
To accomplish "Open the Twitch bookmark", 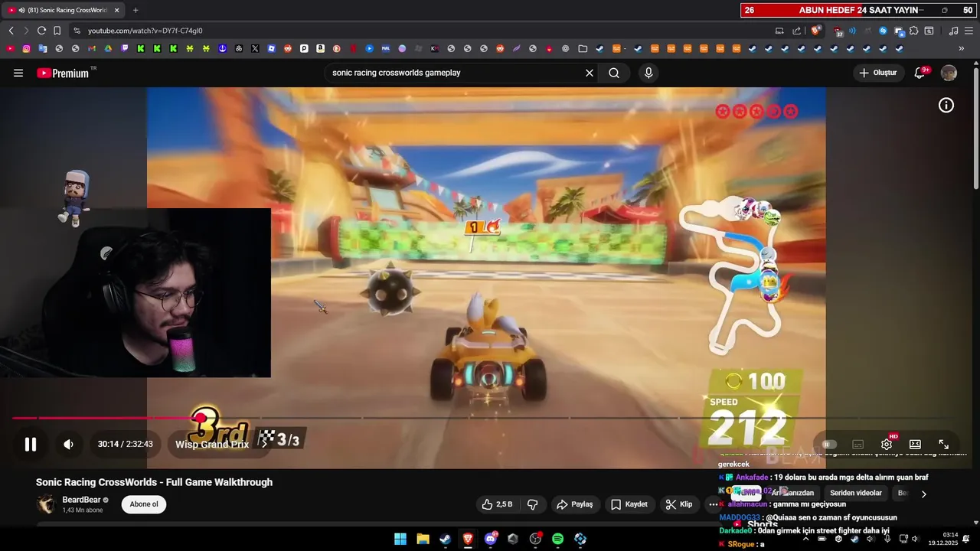I will (x=125, y=48).
